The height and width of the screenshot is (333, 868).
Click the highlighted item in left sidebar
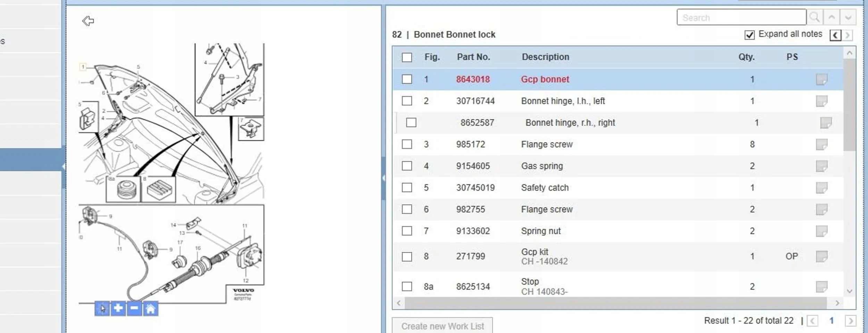tap(31, 160)
